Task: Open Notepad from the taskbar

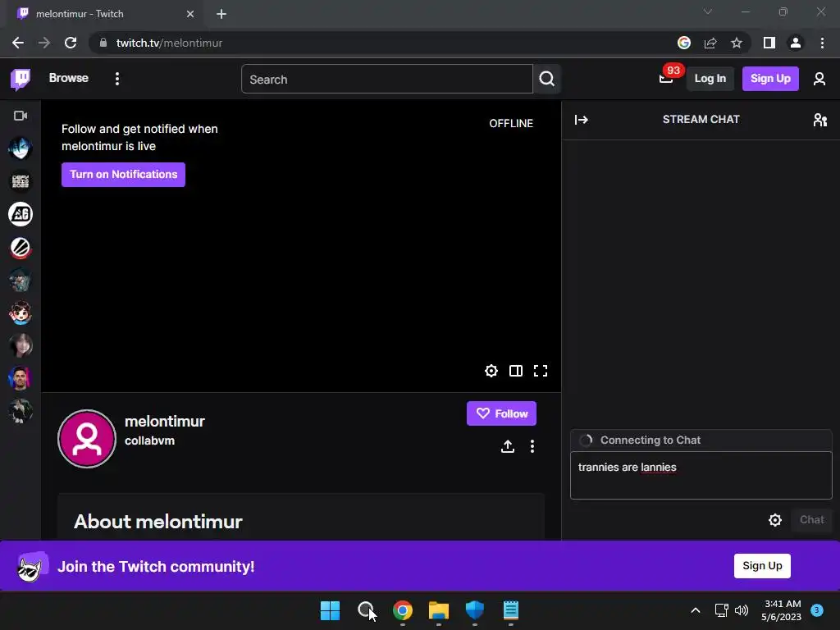Action: 510,610
